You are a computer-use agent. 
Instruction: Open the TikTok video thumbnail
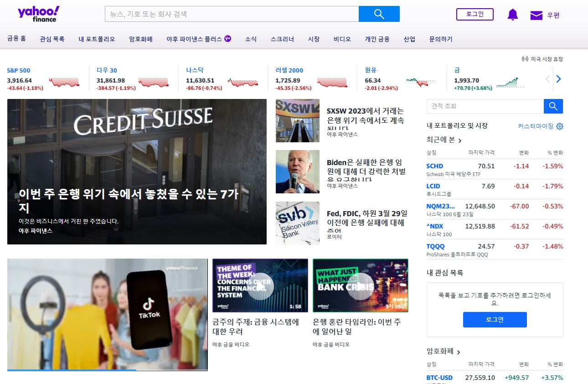click(x=108, y=315)
